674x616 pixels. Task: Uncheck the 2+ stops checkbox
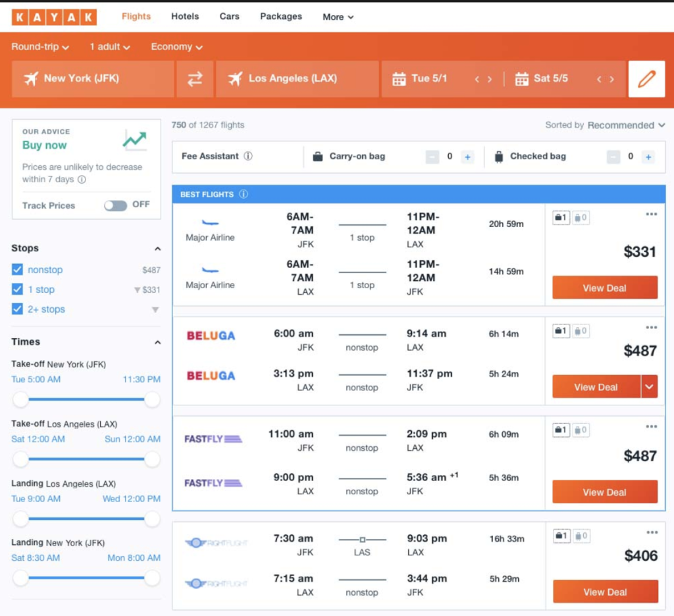pos(18,309)
